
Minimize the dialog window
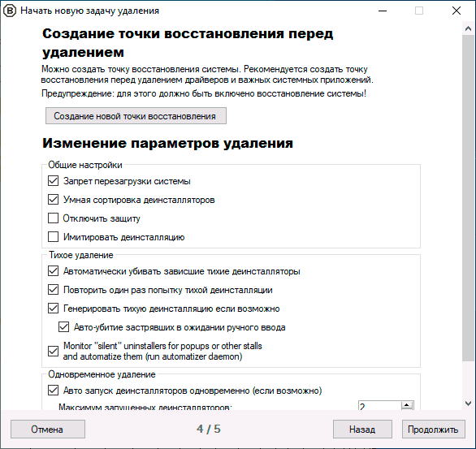click(x=383, y=11)
